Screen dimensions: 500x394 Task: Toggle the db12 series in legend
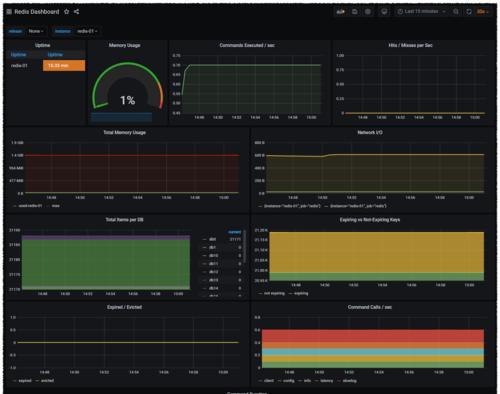tap(213, 272)
